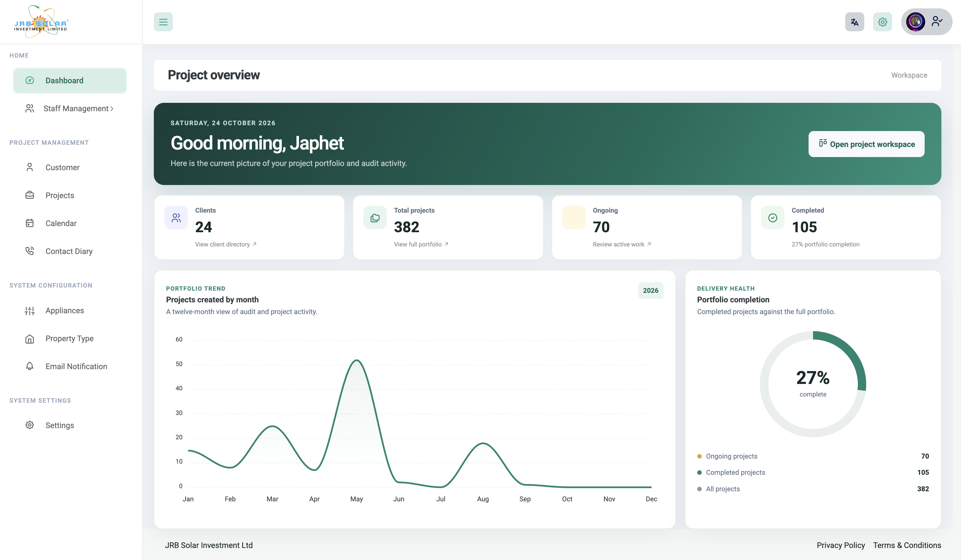The width and height of the screenshot is (961, 560).
Task: Follow View full portfolio link
Action: pos(421,244)
